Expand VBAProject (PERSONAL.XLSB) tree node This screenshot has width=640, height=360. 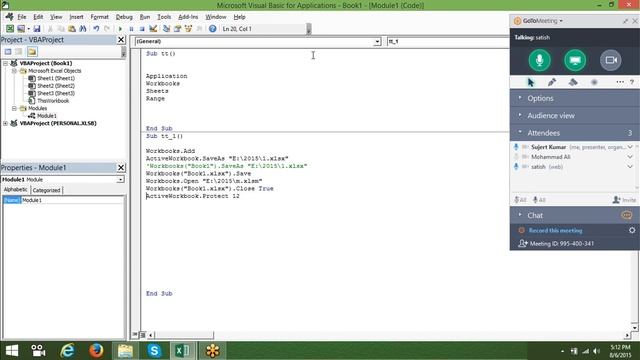(x=6, y=123)
